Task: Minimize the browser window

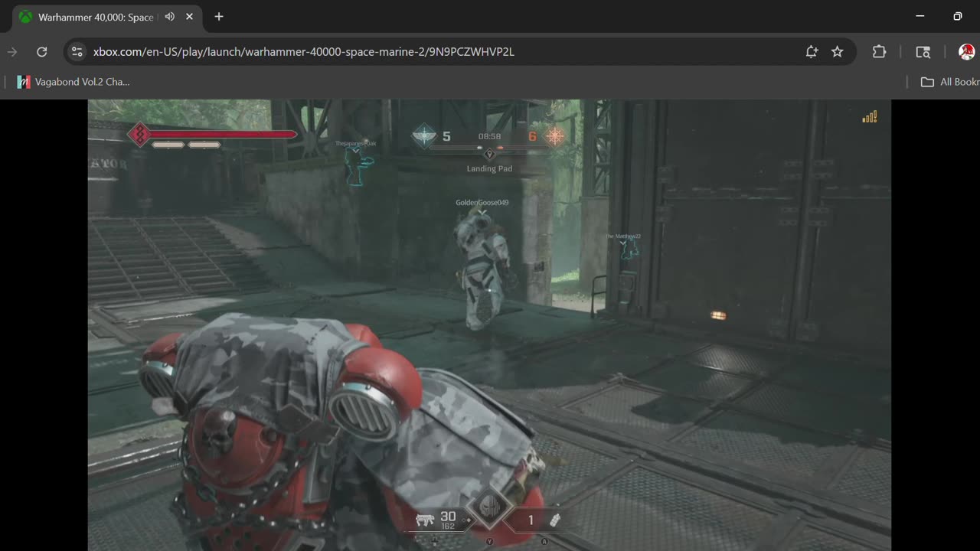Action: point(920,17)
